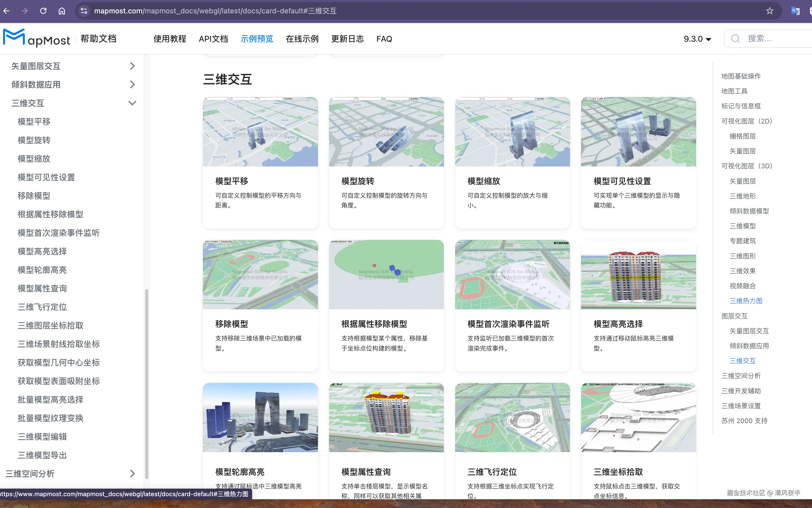Select 模型轮廓高亮 in left sidebar
The height and width of the screenshot is (508, 812).
pyautogui.click(x=42, y=270)
